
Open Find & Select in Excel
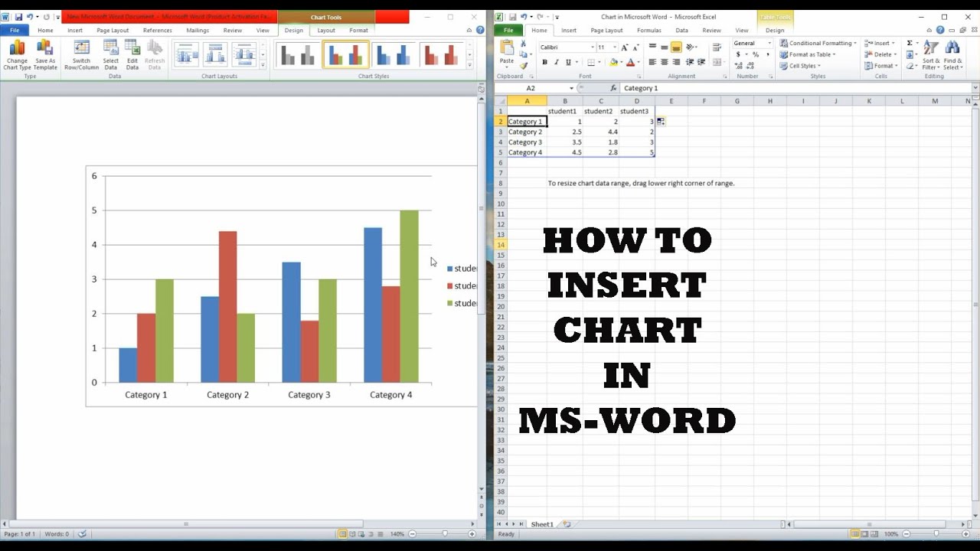(952, 55)
